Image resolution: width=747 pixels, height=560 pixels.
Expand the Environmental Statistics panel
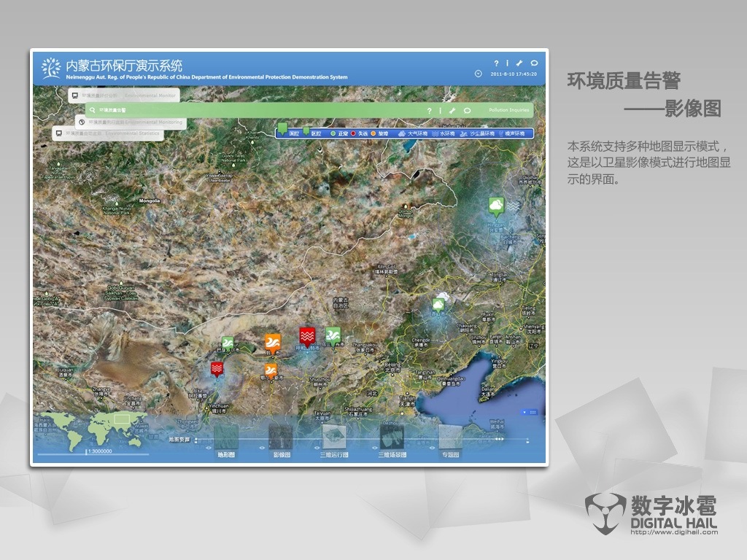109,133
